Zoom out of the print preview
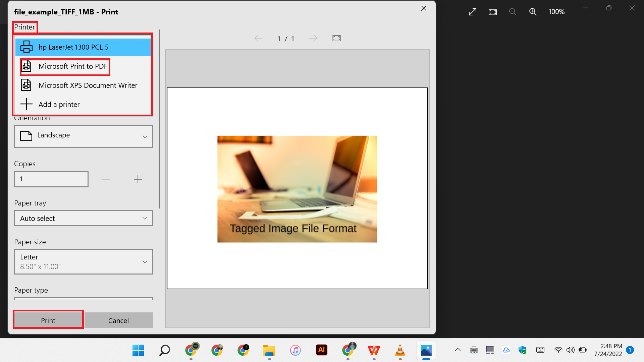The width and height of the screenshot is (644, 362). click(x=513, y=11)
